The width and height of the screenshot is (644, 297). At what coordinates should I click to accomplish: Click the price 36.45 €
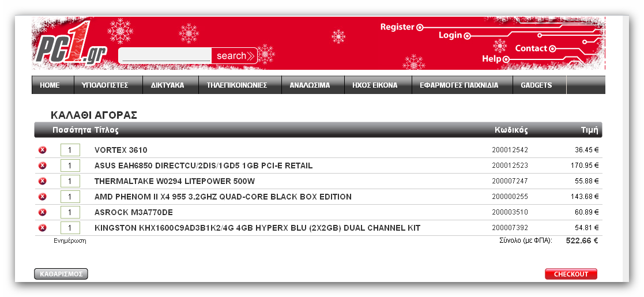coord(586,150)
